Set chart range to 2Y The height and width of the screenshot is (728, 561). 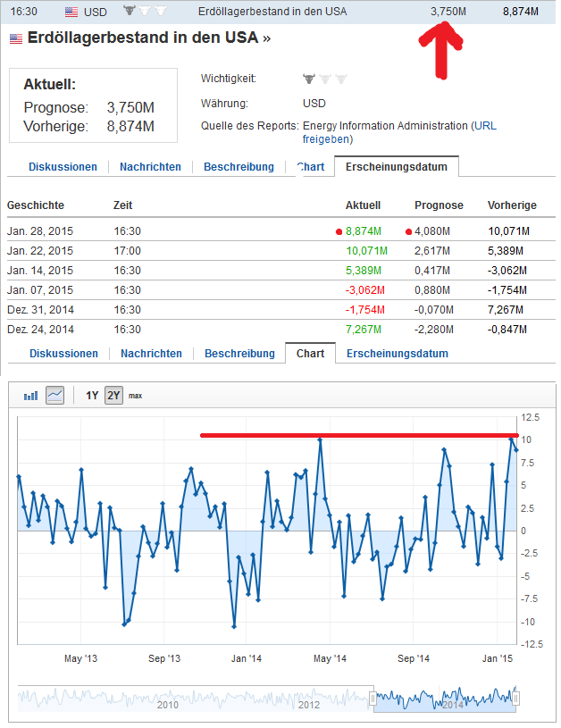113,396
